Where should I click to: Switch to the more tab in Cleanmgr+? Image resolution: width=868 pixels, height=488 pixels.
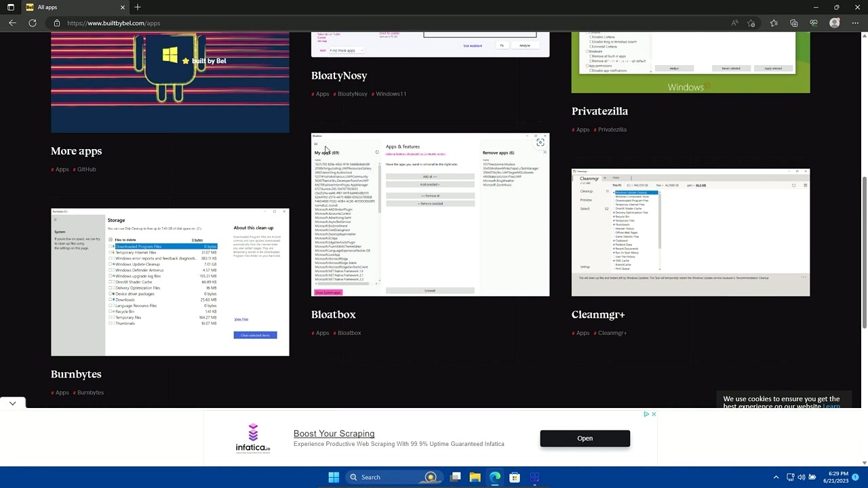616,178
